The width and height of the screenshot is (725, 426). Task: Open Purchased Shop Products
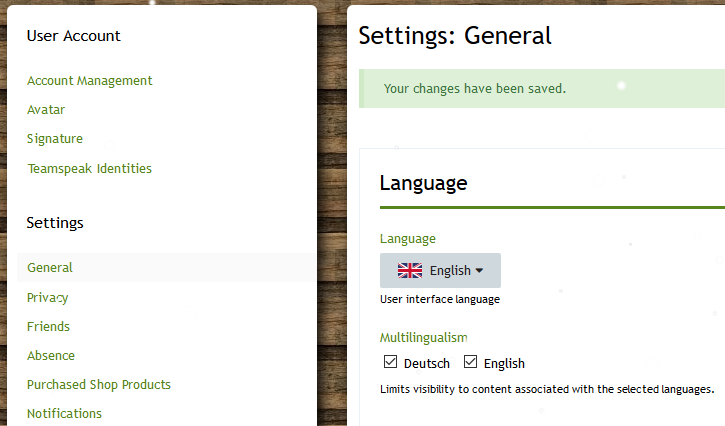tap(99, 385)
